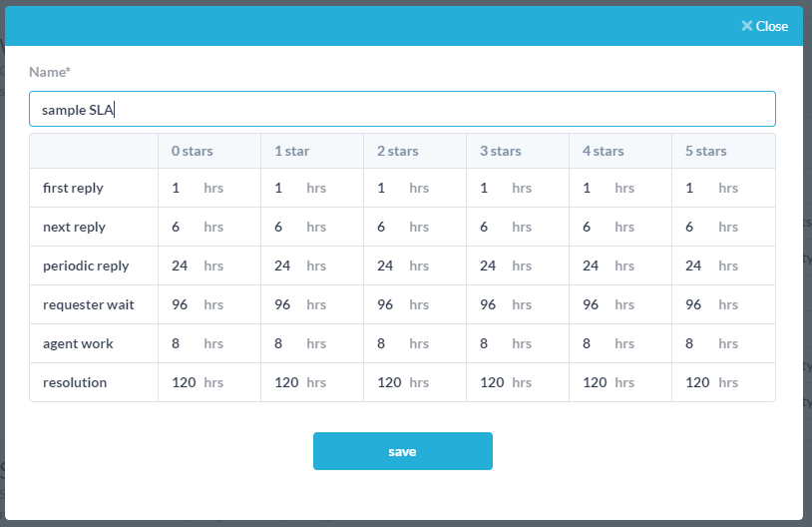This screenshot has height=527, width=812.
Task: Change resolution hours for 2 stars
Action: (x=390, y=382)
